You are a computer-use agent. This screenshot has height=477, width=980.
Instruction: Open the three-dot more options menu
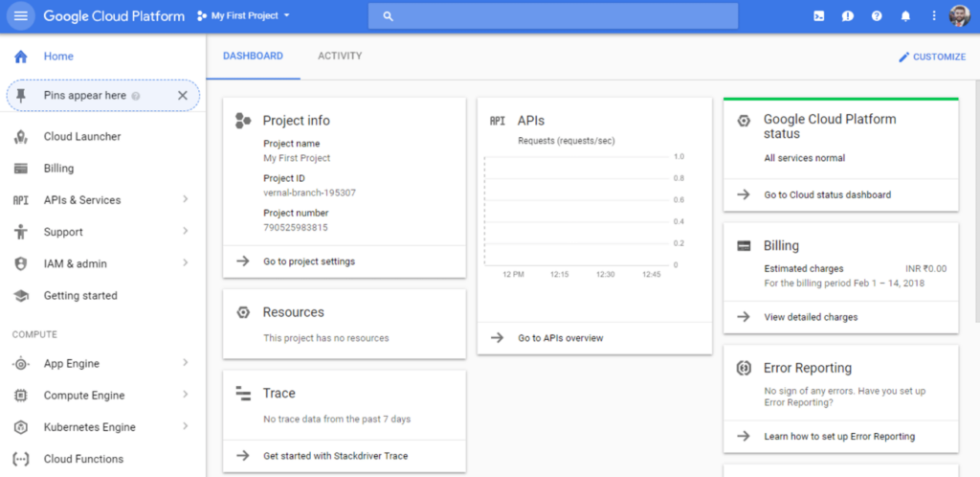click(934, 16)
